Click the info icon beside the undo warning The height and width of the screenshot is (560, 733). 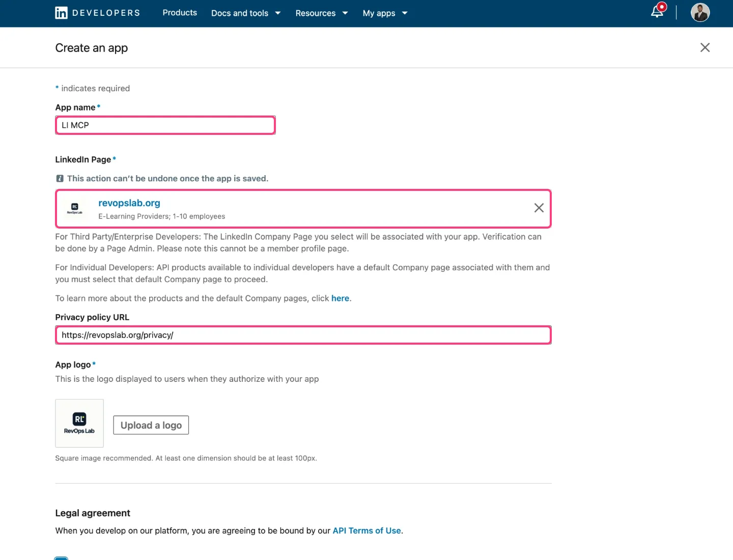click(60, 178)
